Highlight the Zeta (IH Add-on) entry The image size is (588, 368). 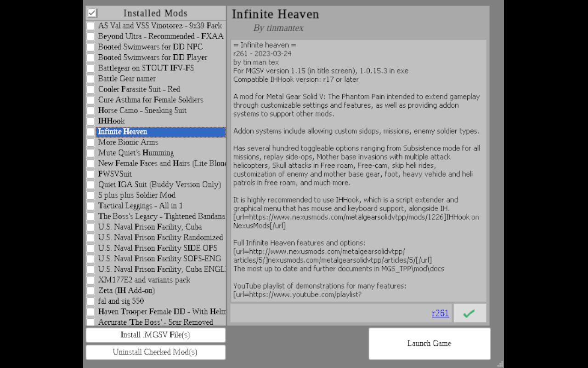[x=126, y=290]
